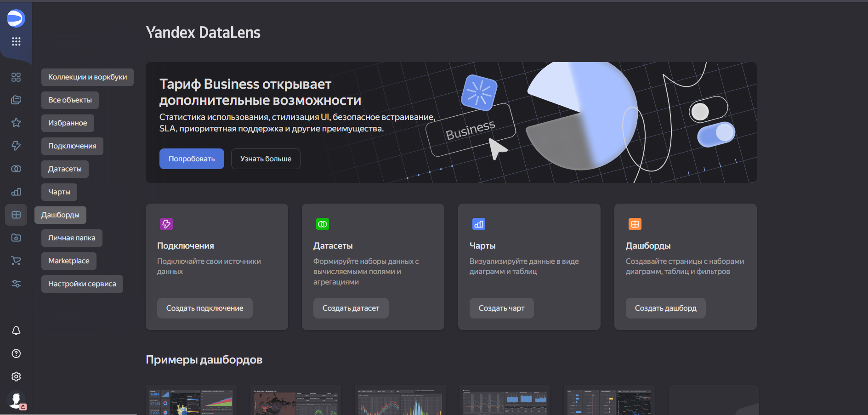This screenshot has height=415, width=868.
Task: Click the Подключения card heading
Action: pyautogui.click(x=186, y=246)
